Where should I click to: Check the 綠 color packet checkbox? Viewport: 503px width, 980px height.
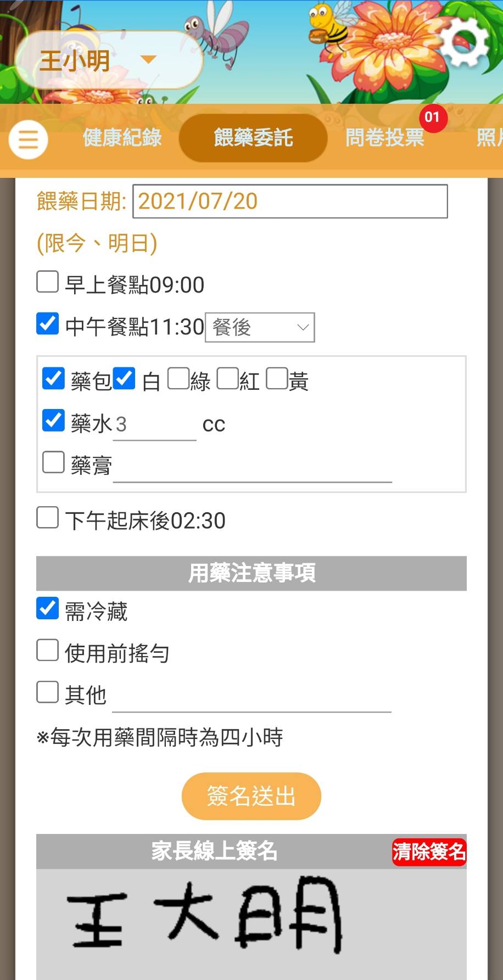pos(178,379)
